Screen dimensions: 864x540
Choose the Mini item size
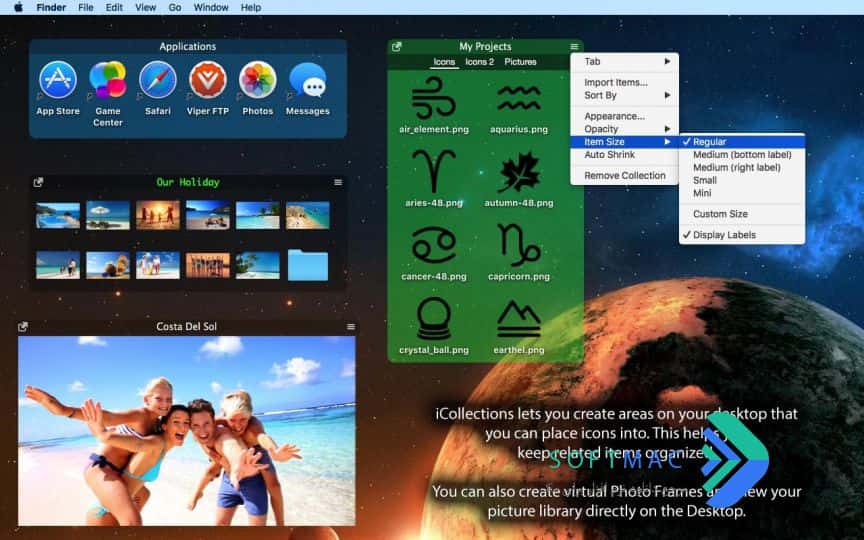[742, 193]
